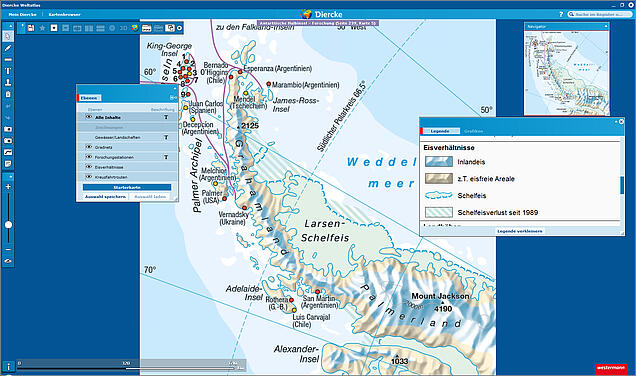Click Legende verkleinern link
Image resolution: width=636 pixels, height=376 pixels.
[520, 231]
